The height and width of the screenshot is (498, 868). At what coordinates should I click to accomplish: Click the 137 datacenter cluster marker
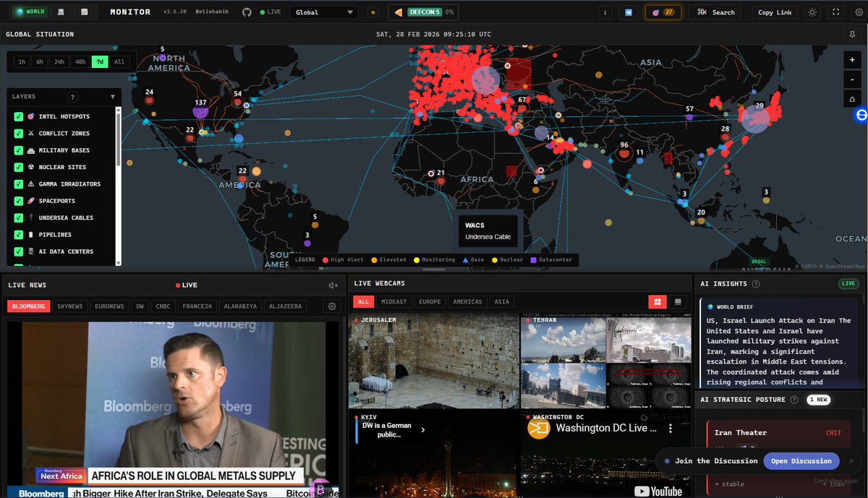(x=200, y=112)
